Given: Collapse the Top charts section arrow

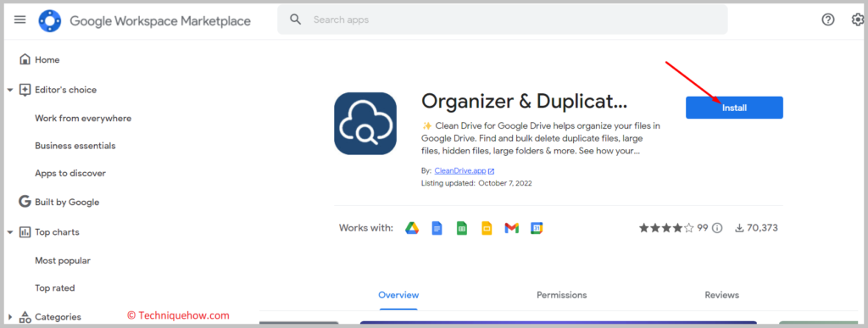Looking at the screenshot, I should [10, 232].
